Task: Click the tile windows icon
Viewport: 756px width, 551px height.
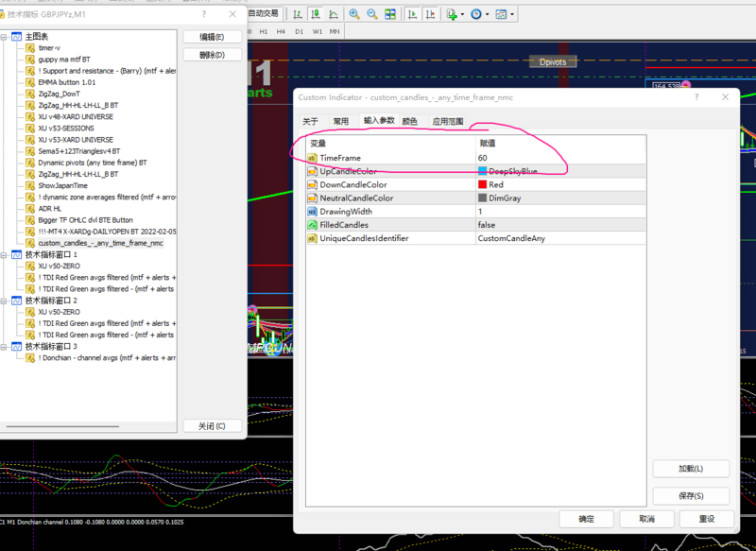Action: pos(390,14)
